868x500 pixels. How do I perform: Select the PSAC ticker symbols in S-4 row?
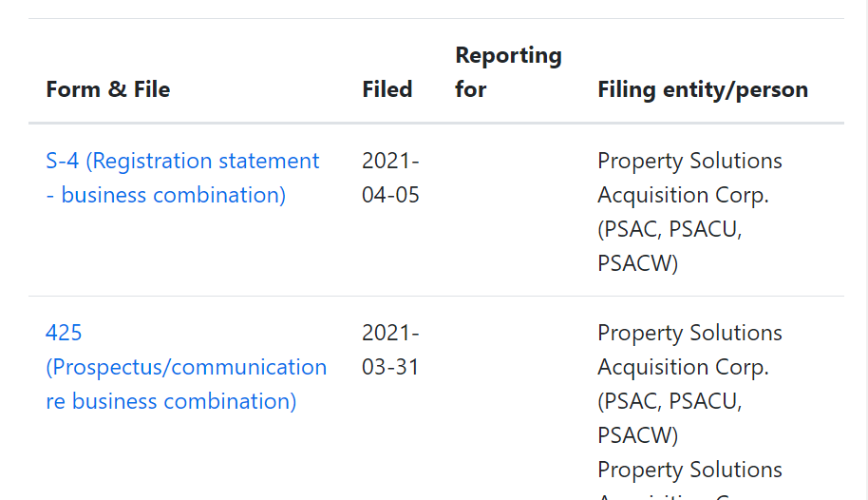pos(670,246)
